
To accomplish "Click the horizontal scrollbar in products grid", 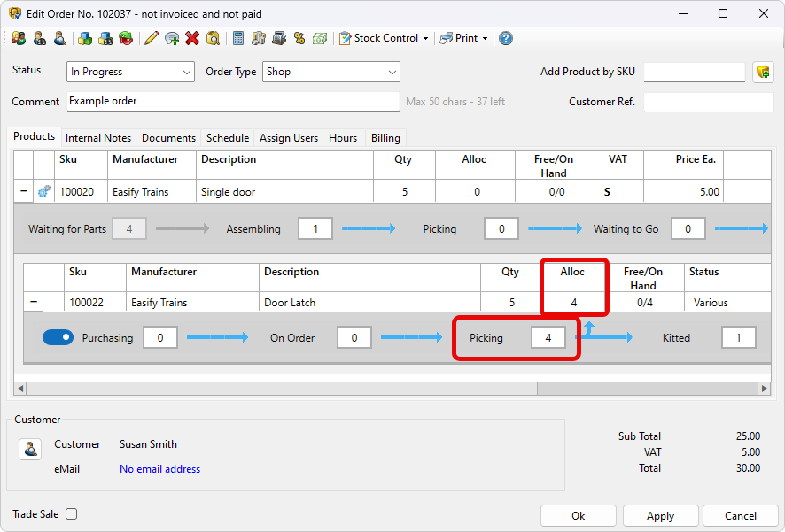I will [x=282, y=389].
